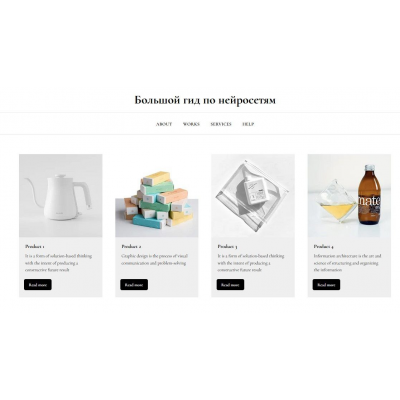Open the packaged white bottle image
Viewport: 400px width, 400px height.
(253, 196)
